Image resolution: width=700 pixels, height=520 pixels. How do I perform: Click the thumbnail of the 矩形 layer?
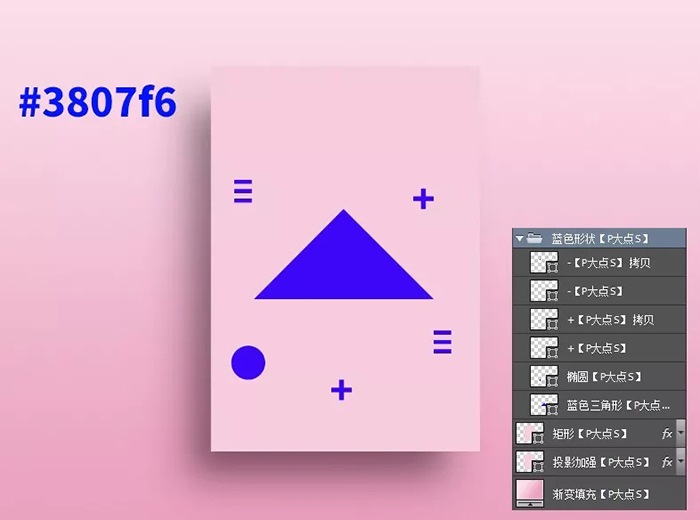pos(530,433)
